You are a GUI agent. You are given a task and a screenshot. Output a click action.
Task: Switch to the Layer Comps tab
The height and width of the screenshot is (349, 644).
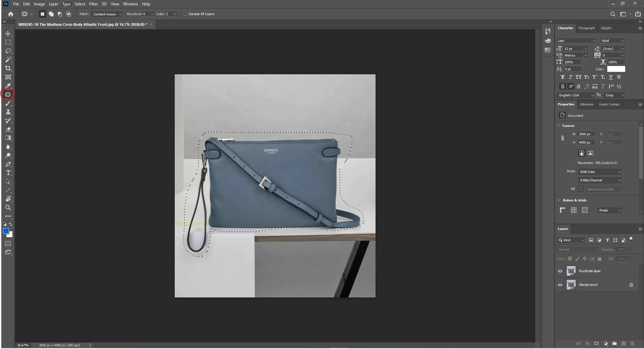pyautogui.click(x=609, y=104)
